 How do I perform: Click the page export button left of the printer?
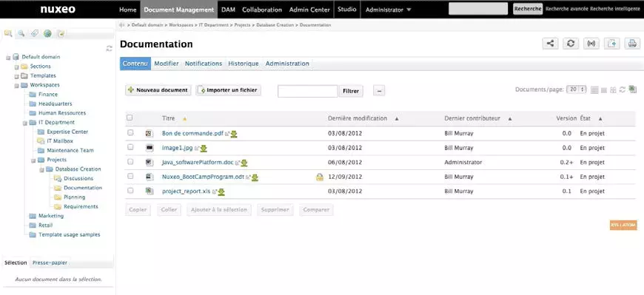[612, 44]
